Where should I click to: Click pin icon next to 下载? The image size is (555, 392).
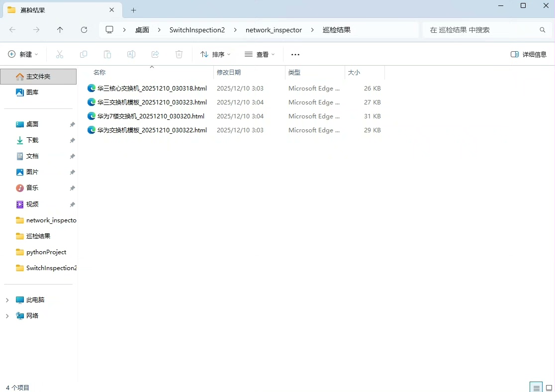pos(72,140)
